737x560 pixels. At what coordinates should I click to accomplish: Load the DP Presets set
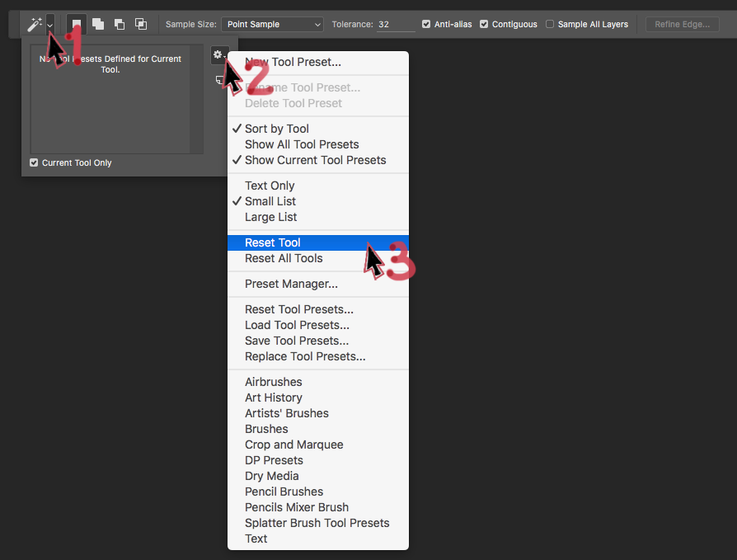pyautogui.click(x=318, y=460)
